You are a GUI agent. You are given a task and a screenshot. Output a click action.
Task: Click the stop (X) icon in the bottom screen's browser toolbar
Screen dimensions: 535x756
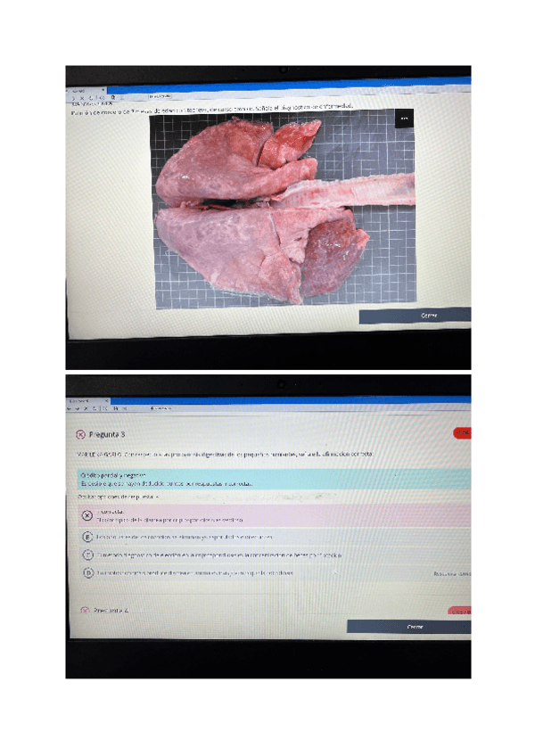coord(86,408)
